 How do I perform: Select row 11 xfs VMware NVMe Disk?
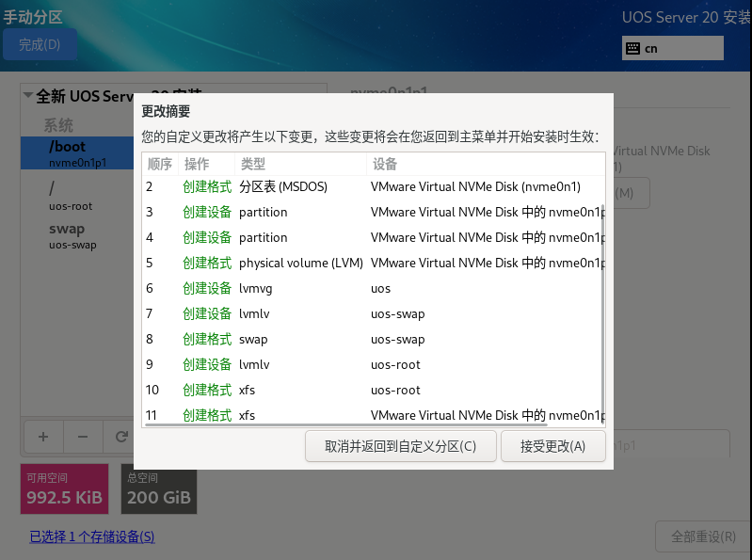(x=372, y=414)
